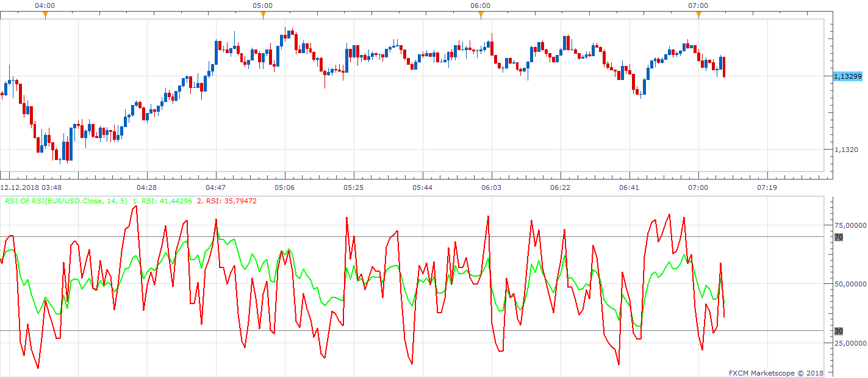Viewport: 868px width, 378px height.
Task: Click the 04:00 top session label
Action: [45, 5]
